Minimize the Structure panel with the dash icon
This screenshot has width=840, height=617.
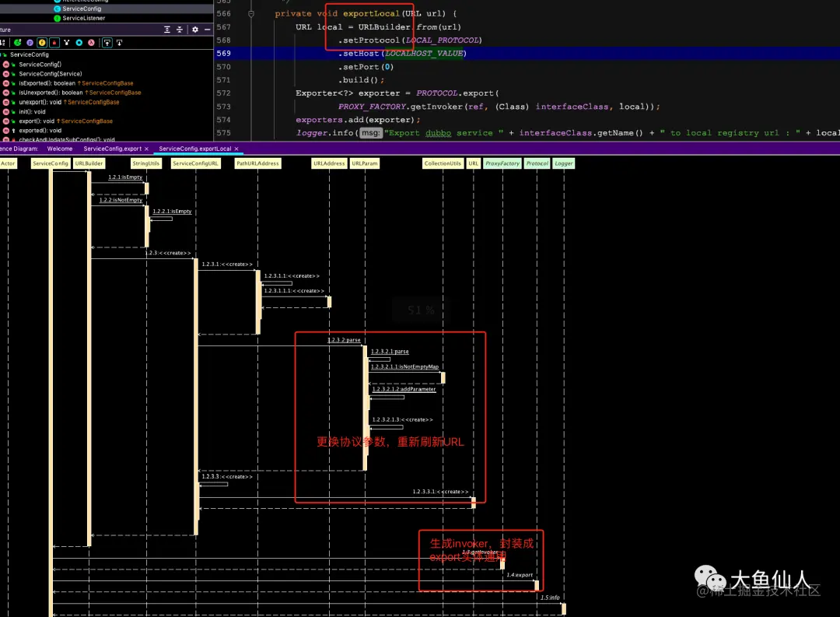click(208, 30)
